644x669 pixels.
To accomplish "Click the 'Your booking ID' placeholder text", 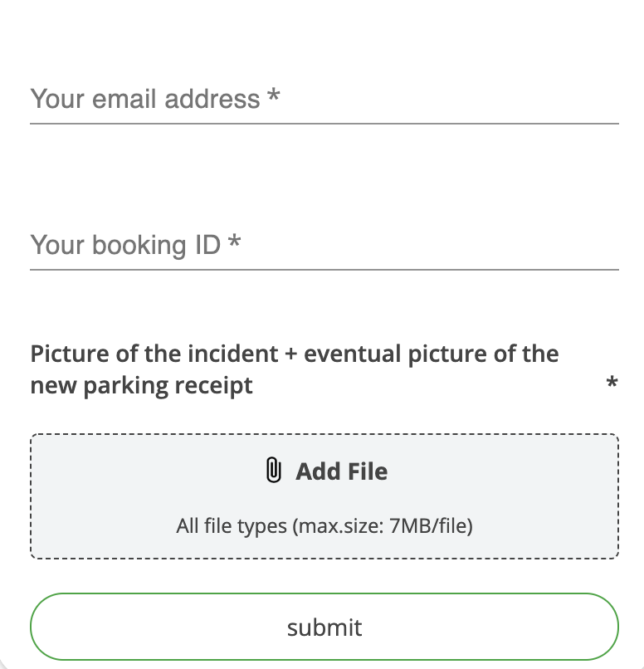I will click(x=125, y=245).
